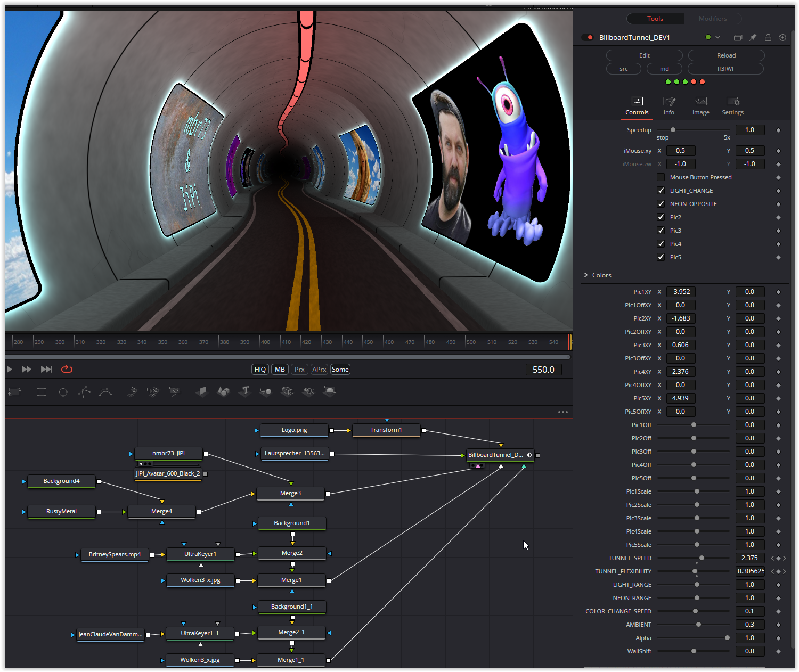Click the keyframe diamond for Speedup

(x=778, y=130)
